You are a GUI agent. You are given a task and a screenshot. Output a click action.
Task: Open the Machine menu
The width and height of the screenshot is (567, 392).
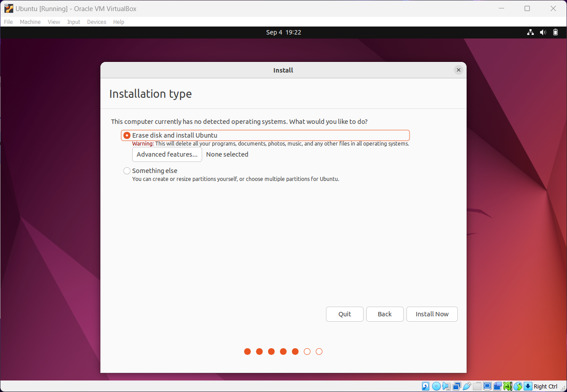point(30,22)
